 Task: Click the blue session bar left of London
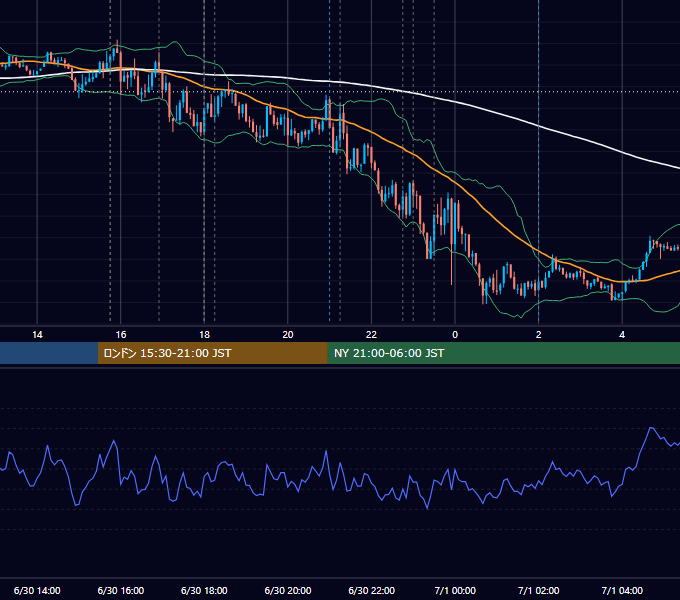point(49,353)
